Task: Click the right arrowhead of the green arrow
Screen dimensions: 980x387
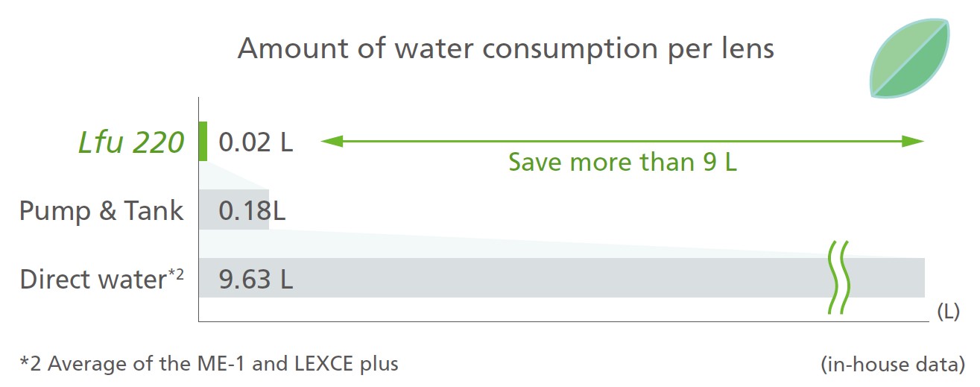Action: (x=914, y=141)
